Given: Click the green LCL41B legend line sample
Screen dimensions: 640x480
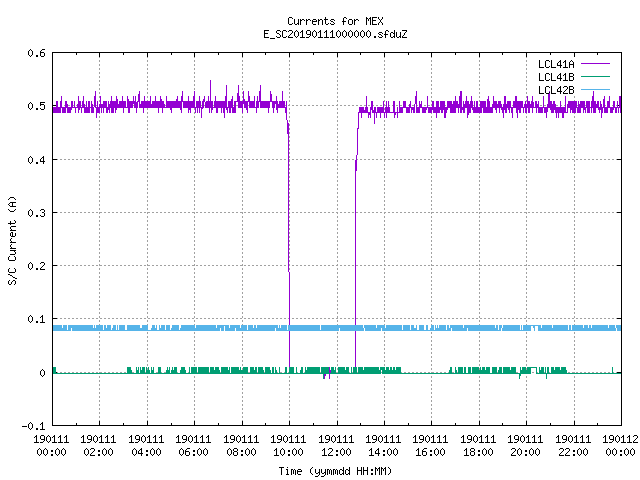Looking at the screenshot, I should 595,77.
